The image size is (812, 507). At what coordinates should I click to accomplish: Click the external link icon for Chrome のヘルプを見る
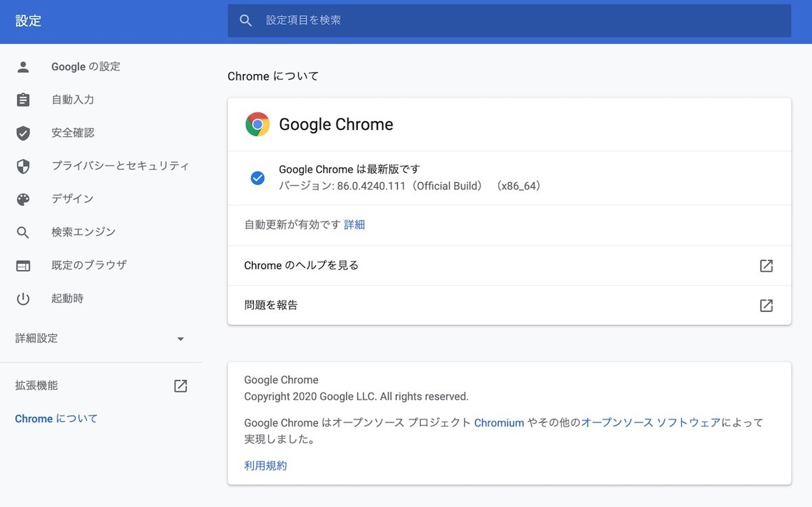[x=767, y=265]
